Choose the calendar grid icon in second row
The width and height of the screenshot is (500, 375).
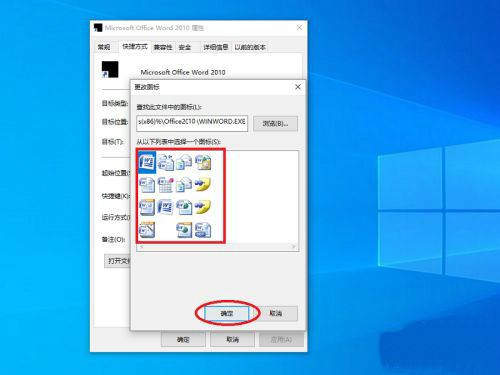(166, 185)
